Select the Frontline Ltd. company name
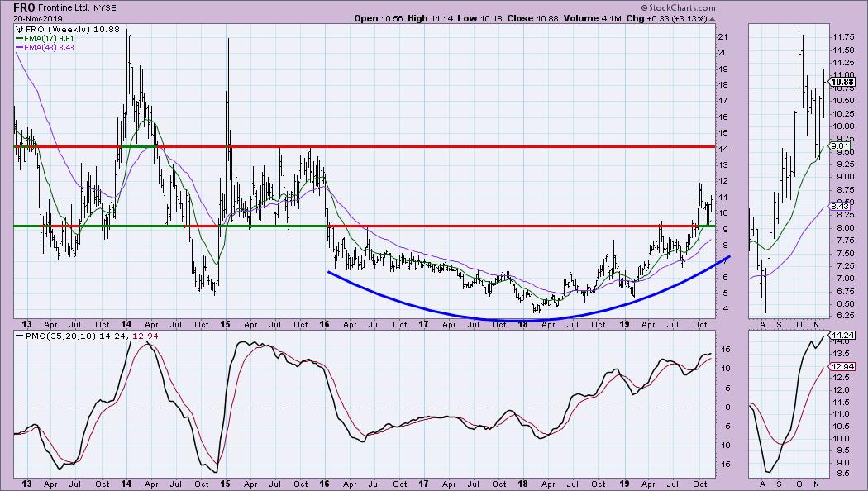The width and height of the screenshot is (868, 491). (64, 7)
